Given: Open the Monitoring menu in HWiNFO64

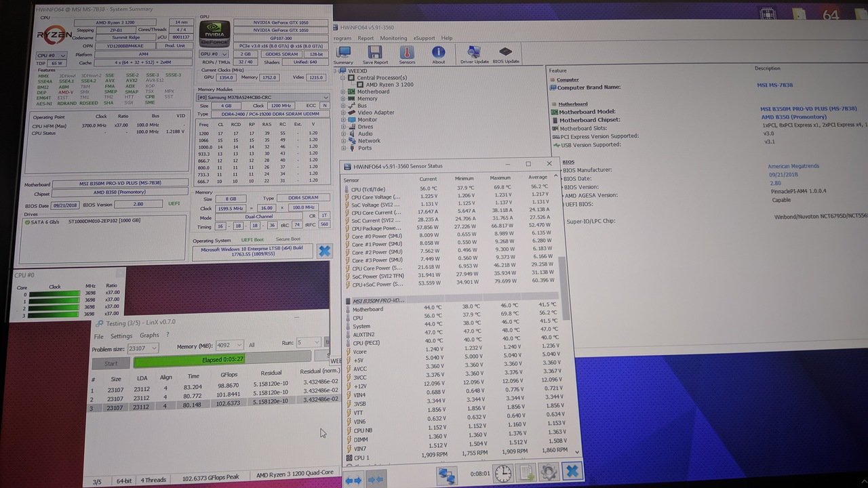Looking at the screenshot, I should coord(393,38).
